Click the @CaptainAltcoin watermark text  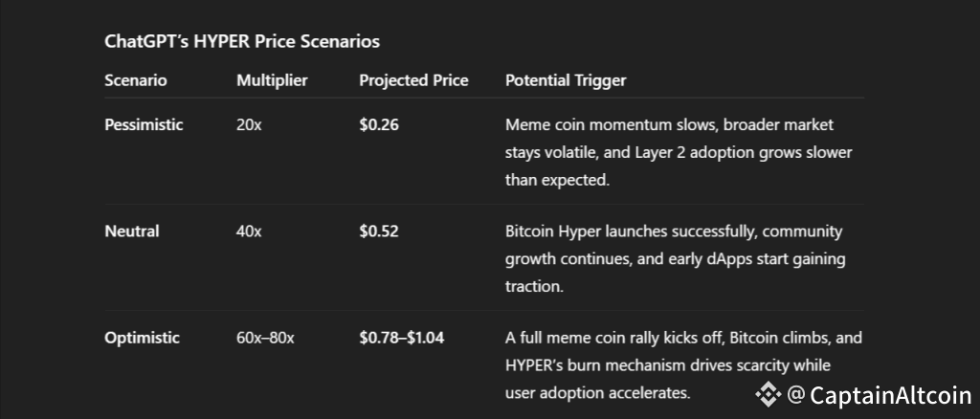[x=880, y=395]
